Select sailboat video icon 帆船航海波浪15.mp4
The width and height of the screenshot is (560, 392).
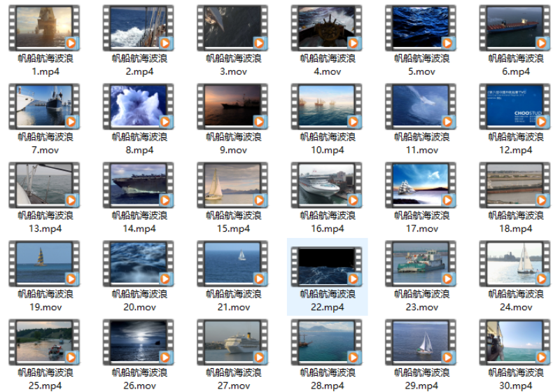(x=232, y=185)
